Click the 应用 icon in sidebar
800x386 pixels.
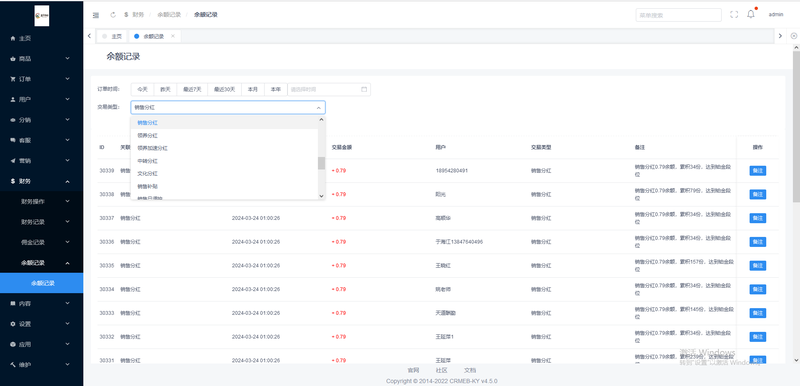coord(13,344)
